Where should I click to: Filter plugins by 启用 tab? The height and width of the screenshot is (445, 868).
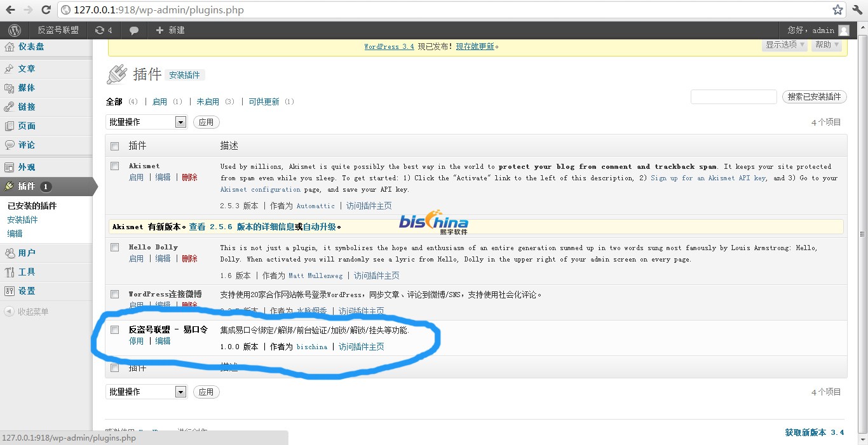[160, 102]
